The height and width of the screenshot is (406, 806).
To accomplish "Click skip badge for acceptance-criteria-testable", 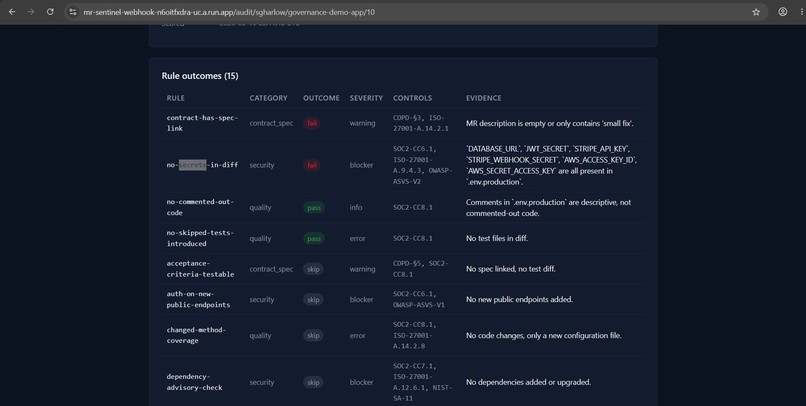I will (x=313, y=269).
